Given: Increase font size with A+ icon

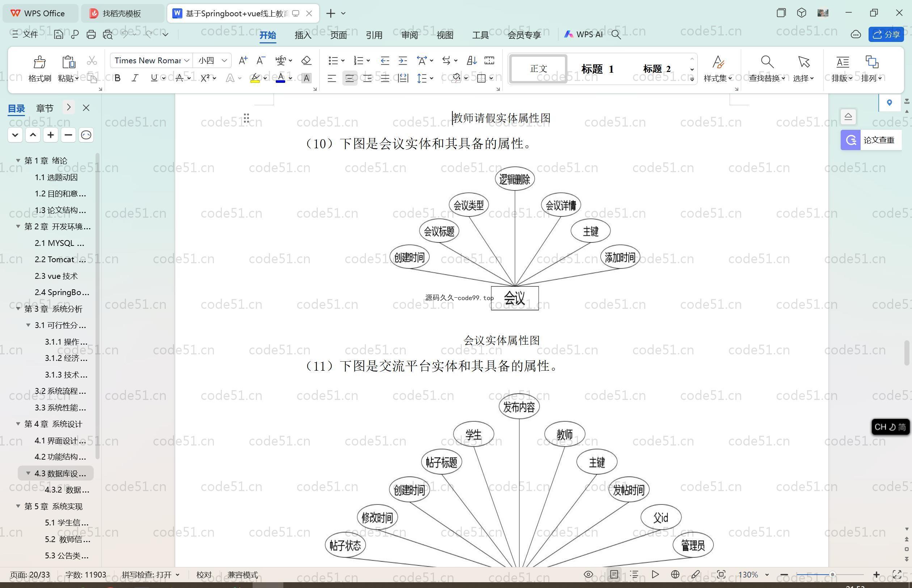Looking at the screenshot, I should coord(243,60).
